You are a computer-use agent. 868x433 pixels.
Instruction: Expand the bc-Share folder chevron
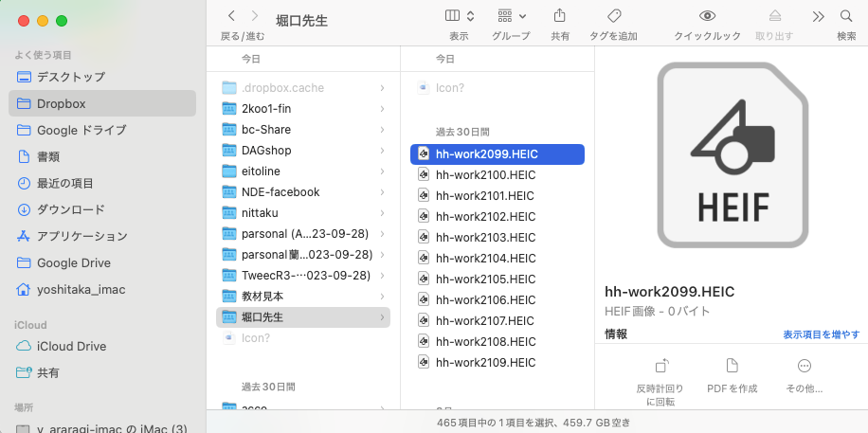pos(383,130)
